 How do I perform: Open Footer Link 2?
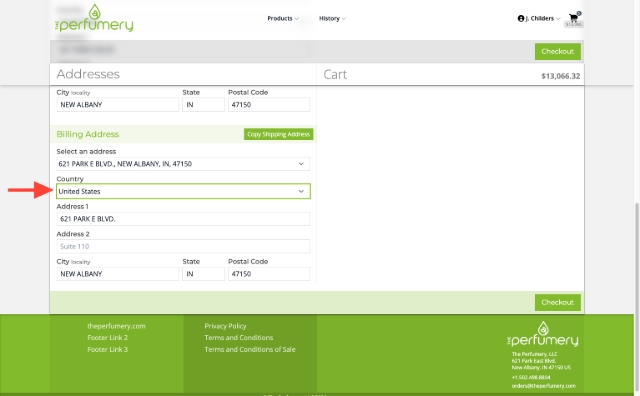click(x=107, y=338)
